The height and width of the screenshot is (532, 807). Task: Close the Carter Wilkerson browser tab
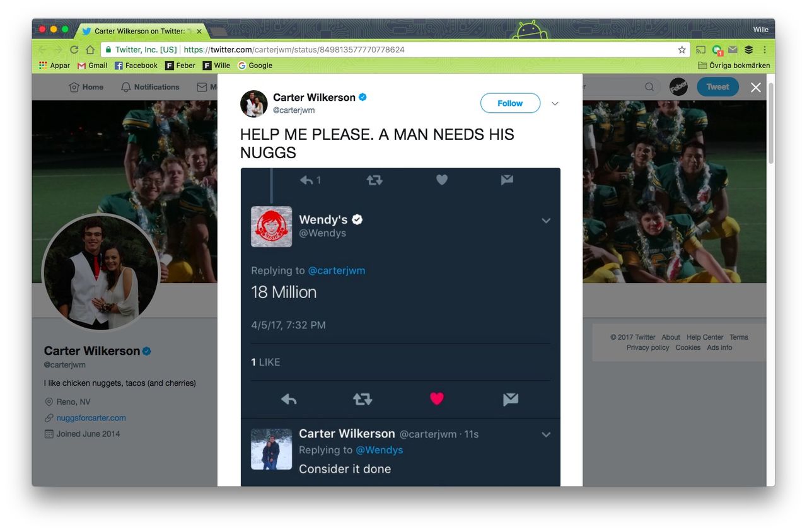200,31
